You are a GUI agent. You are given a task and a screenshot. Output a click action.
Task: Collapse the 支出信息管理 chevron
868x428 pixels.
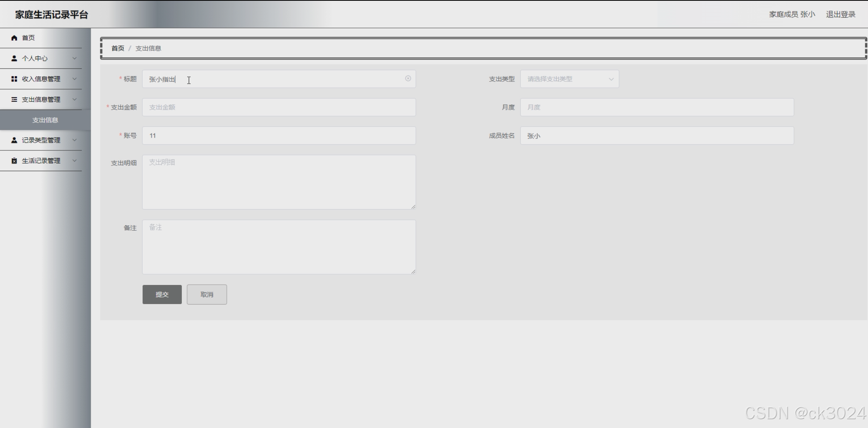click(x=75, y=100)
